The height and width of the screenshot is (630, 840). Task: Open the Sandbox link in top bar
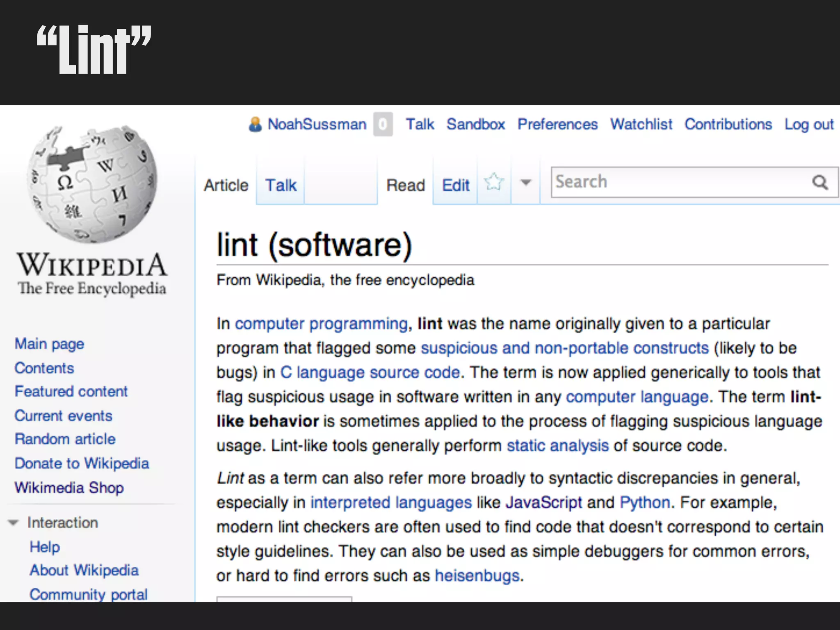tap(475, 124)
